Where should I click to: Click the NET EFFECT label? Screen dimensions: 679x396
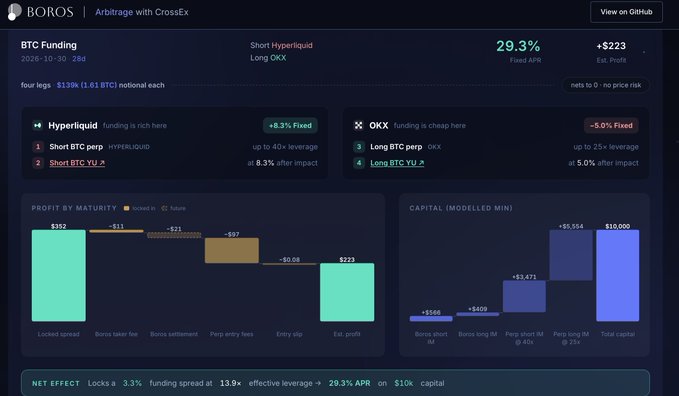click(56, 383)
